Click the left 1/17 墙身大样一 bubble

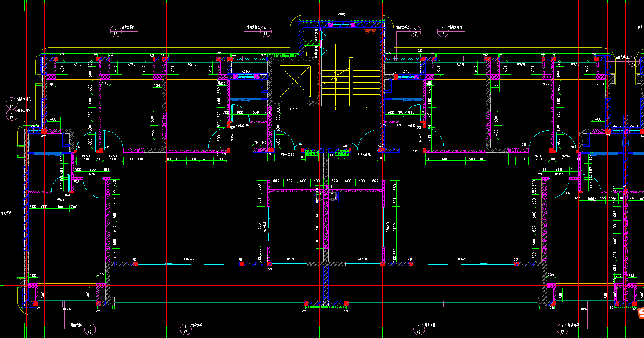pos(185,329)
